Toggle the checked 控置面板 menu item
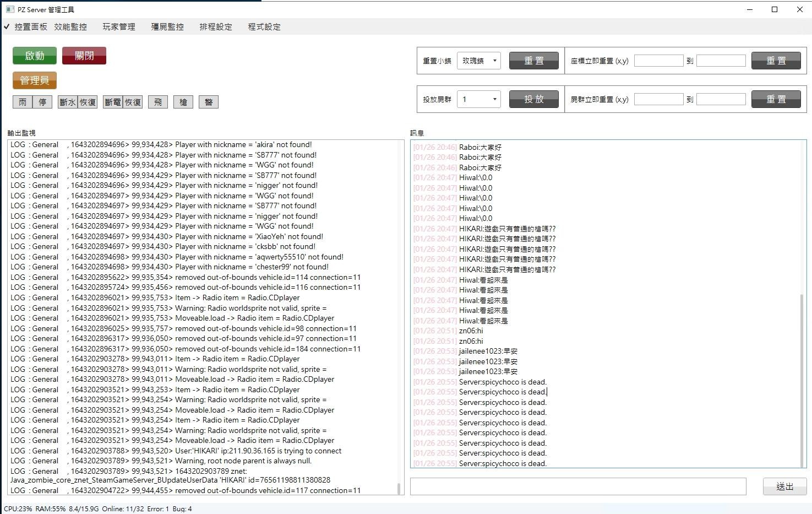The height and width of the screenshot is (514, 812). 30,27
